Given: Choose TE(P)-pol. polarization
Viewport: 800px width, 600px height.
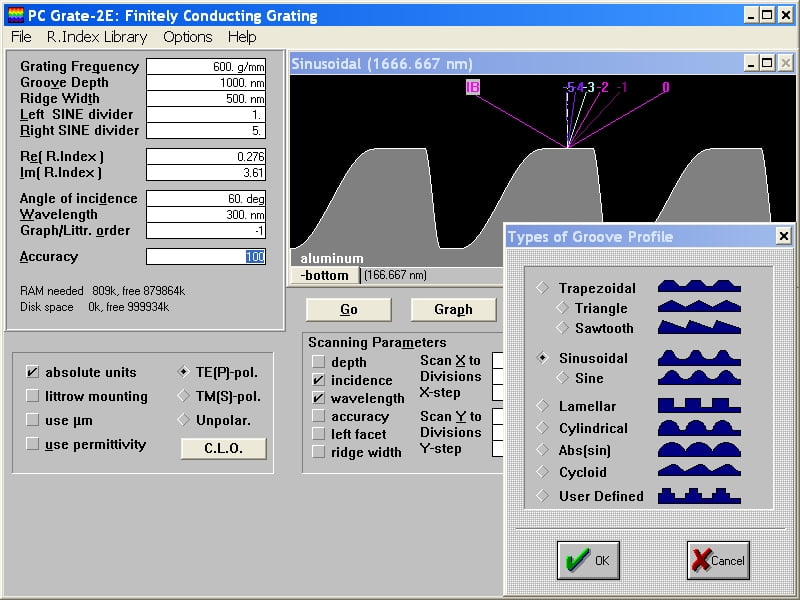Looking at the screenshot, I should click(x=183, y=372).
